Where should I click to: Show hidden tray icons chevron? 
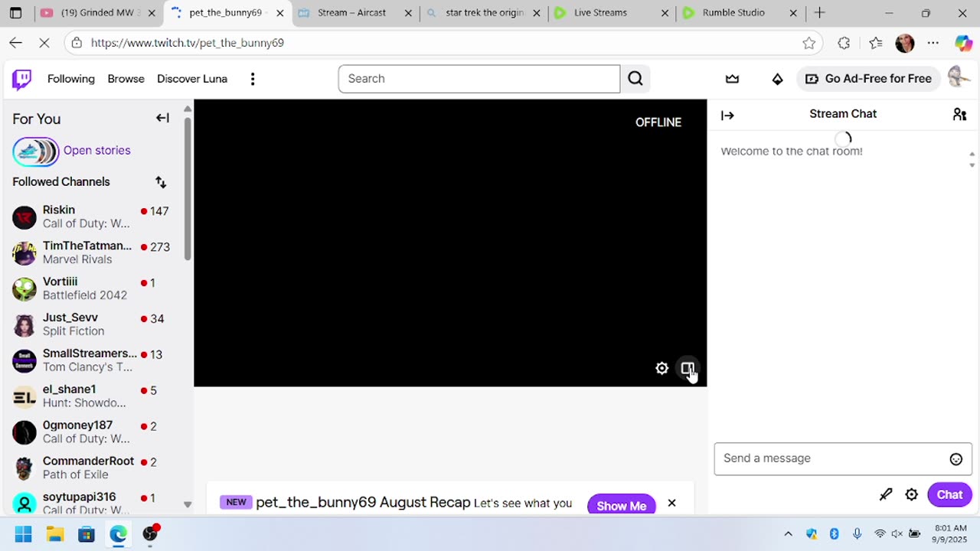point(788,534)
